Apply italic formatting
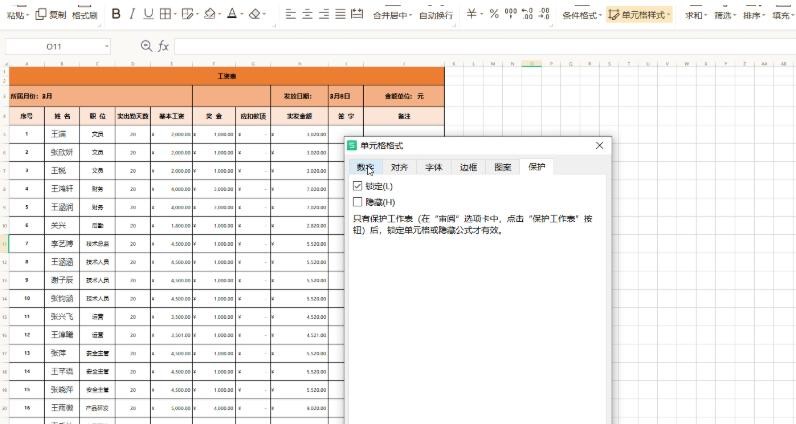This screenshot has height=424, width=796. pos(133,15)
